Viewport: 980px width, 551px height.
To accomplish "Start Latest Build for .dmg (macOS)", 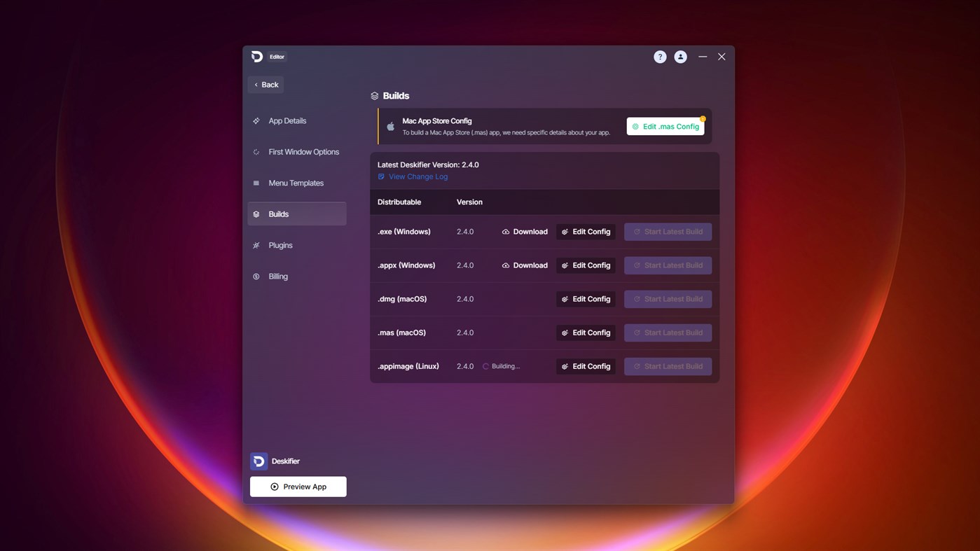I will (668, 299).
